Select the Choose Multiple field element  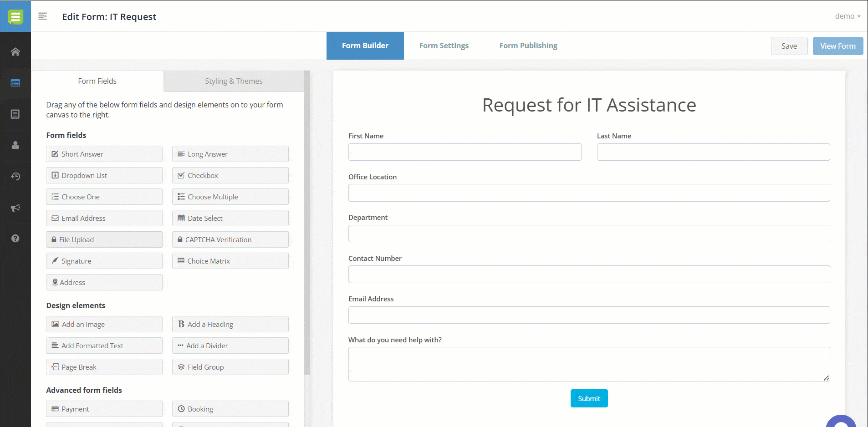coord(230,197)
